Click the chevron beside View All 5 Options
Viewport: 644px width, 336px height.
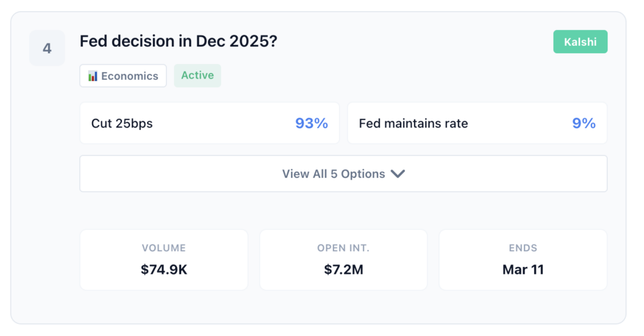(x=397, y=174)
